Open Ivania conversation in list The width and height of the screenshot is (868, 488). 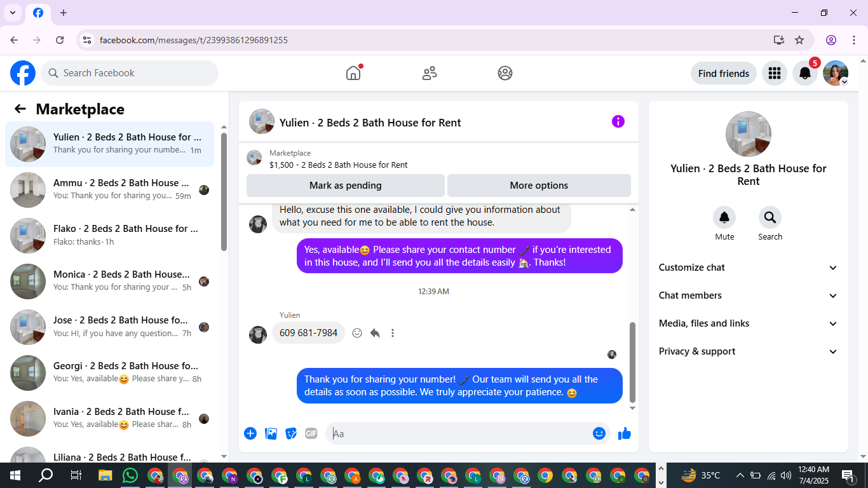[109, 419]
